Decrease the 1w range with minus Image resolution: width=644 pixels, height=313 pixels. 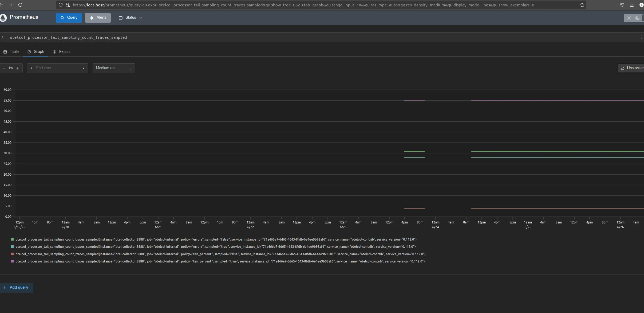coord(4,68)
